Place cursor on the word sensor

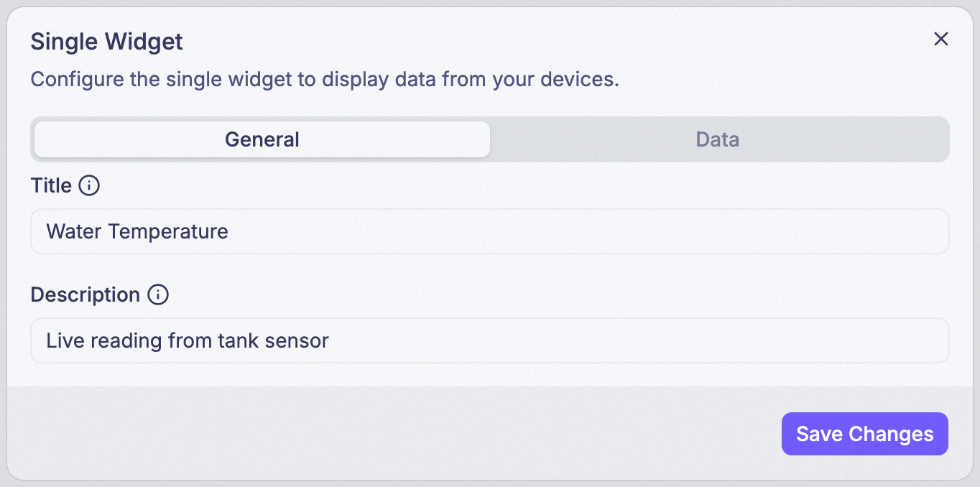tap(297, 341)
